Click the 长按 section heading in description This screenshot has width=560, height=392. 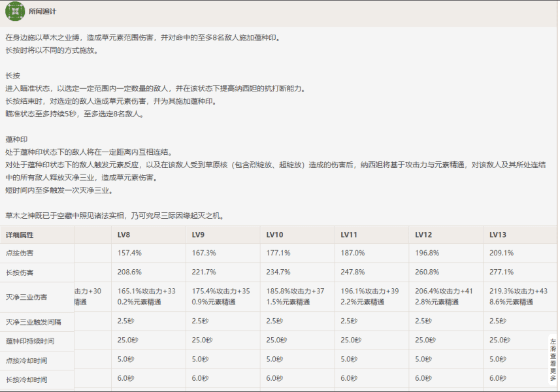pyautogui.click(x=12, y=76)
